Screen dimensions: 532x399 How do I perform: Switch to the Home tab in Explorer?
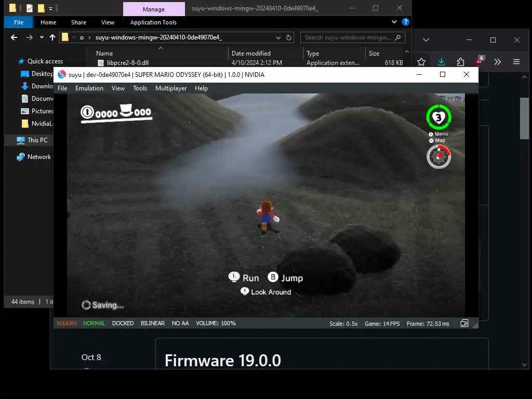pos(48,22)
